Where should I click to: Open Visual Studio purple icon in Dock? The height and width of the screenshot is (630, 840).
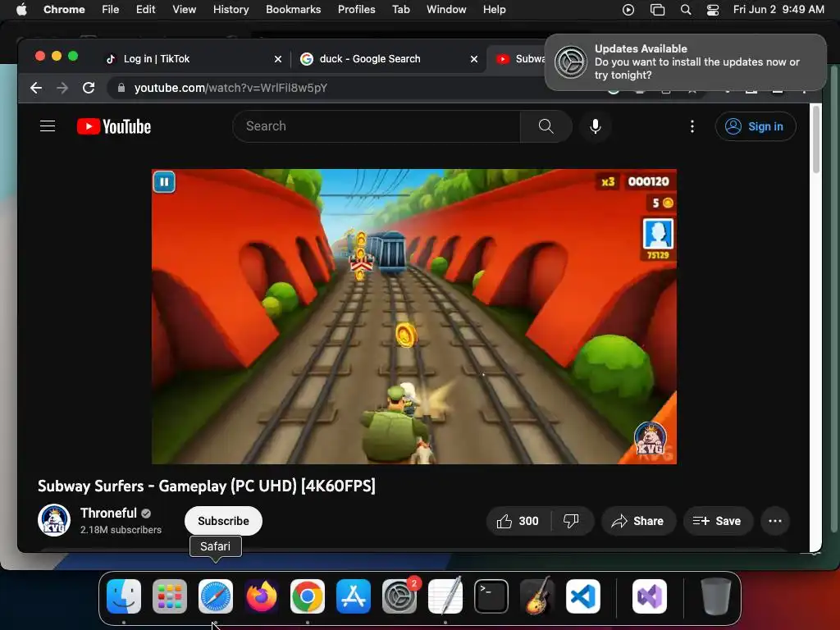(650, 596)
